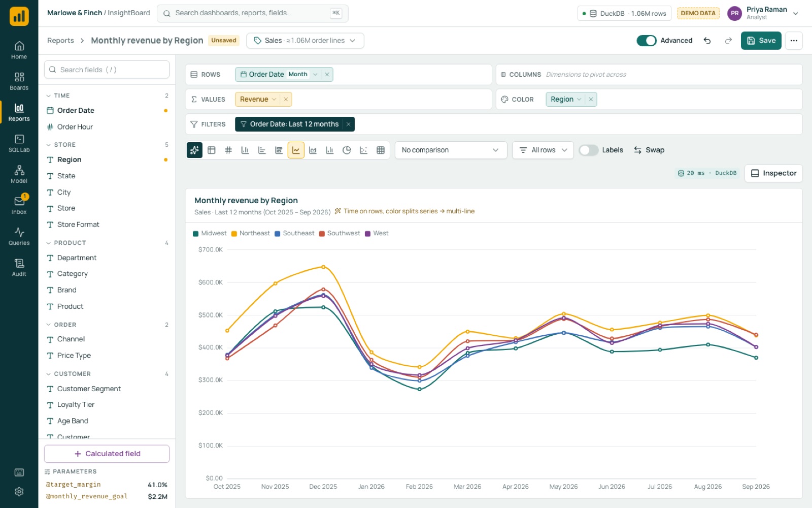This screenshot has width=812, height=508.
Task: Choose the pie chart visualization icon
Action: click(x=347, y=150)
